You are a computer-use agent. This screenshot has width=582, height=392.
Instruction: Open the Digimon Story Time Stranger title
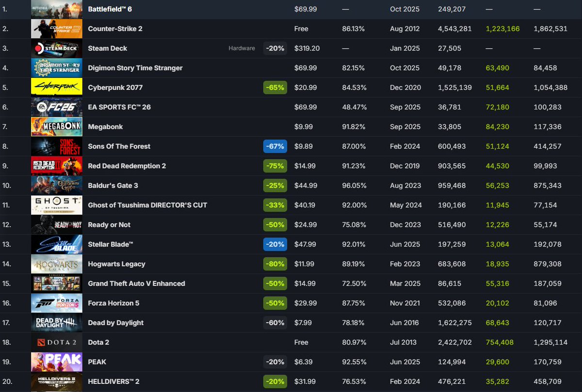[135, 68]
